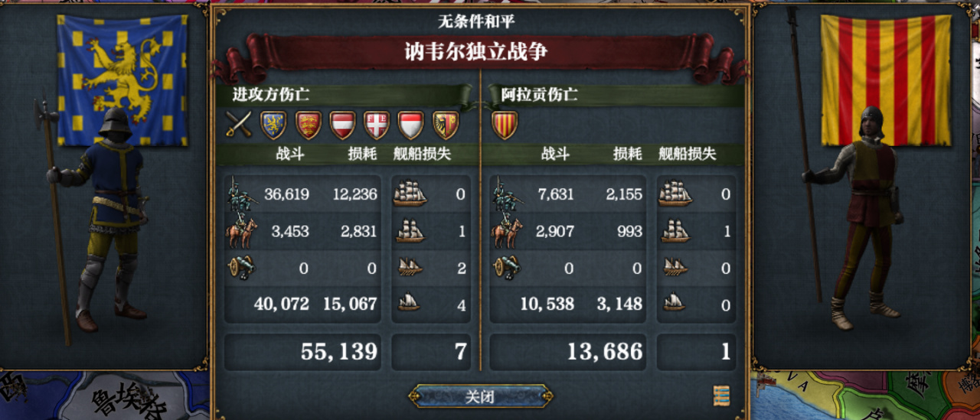The width and height of the screenshot is (980, 420).
Task: Select the black eagle and red shield
Action: [x=445, y=125]
